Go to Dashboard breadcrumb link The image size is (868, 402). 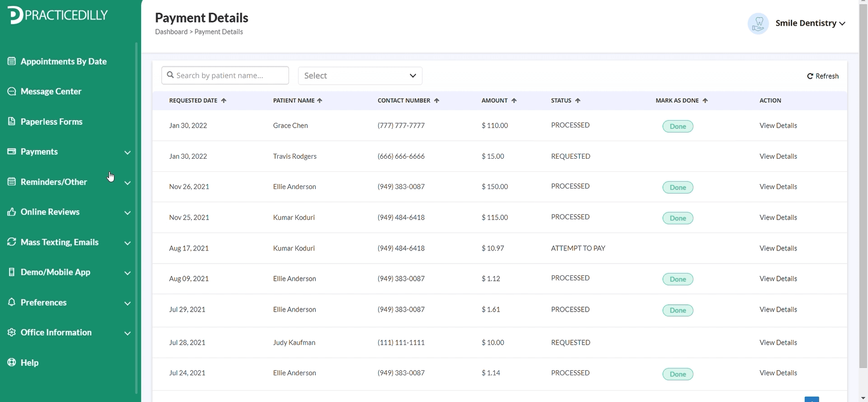coord(171,32)
